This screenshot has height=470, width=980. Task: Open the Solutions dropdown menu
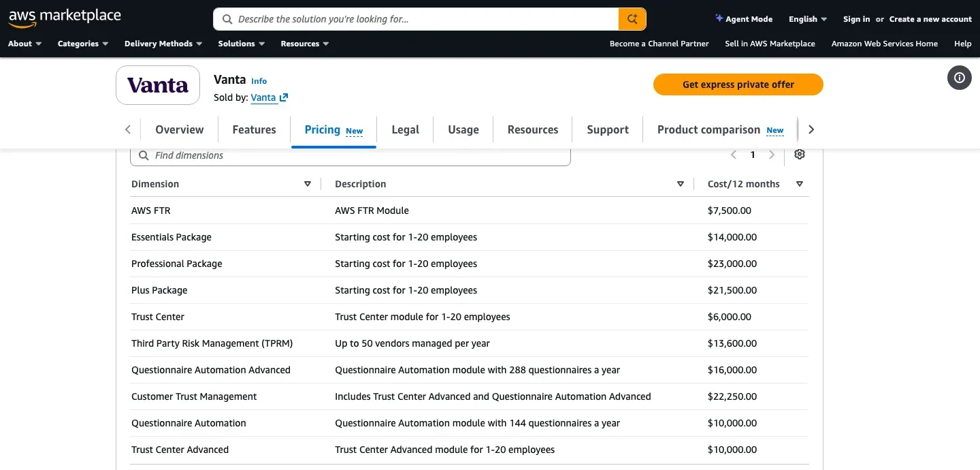[x=241, y=44]
